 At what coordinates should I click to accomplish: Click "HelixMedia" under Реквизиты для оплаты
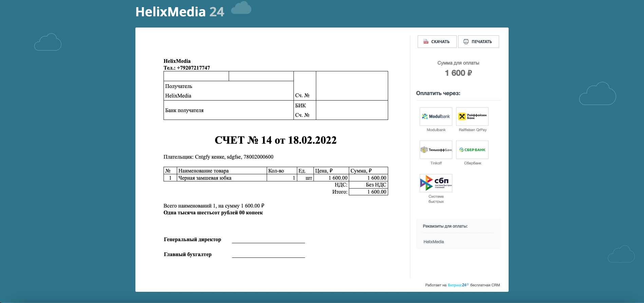[x=434, y=242]
